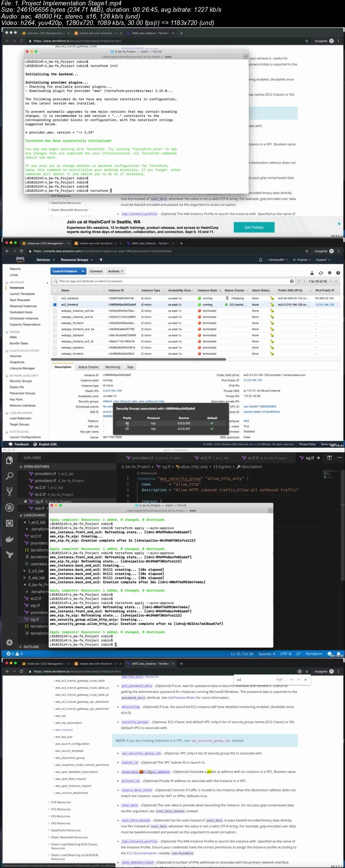Screen dimensions: 345x868
Task: Open the Services menu in AWS navbar
Action: pos(45,260)
